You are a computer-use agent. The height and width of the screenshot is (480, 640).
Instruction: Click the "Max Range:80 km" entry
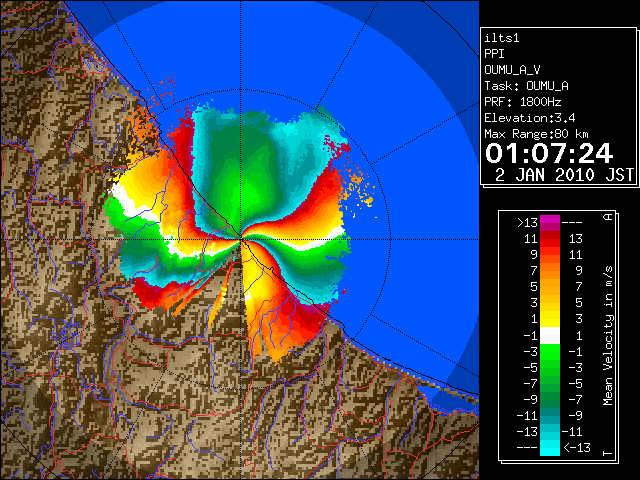point(536,134)
